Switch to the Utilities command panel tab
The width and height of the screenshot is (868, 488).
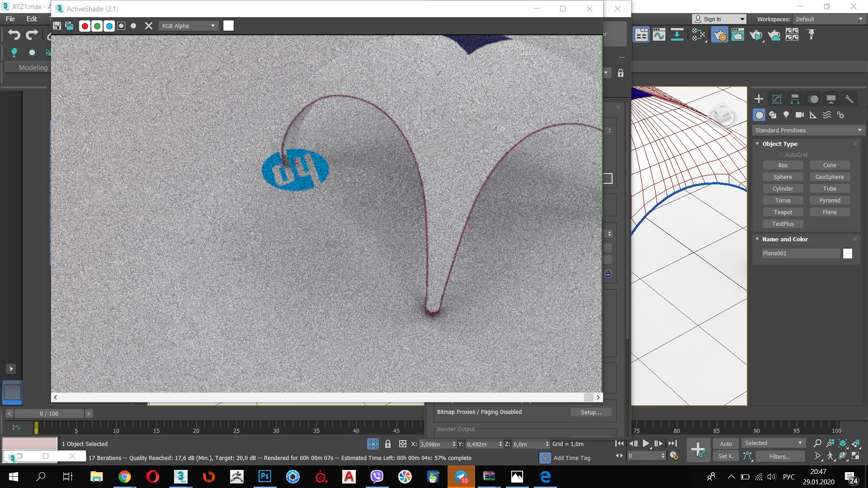tap(849, 99)
